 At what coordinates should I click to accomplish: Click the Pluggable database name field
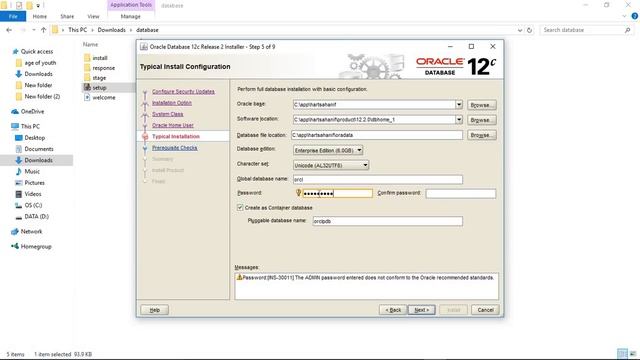[x=387, y=221]
